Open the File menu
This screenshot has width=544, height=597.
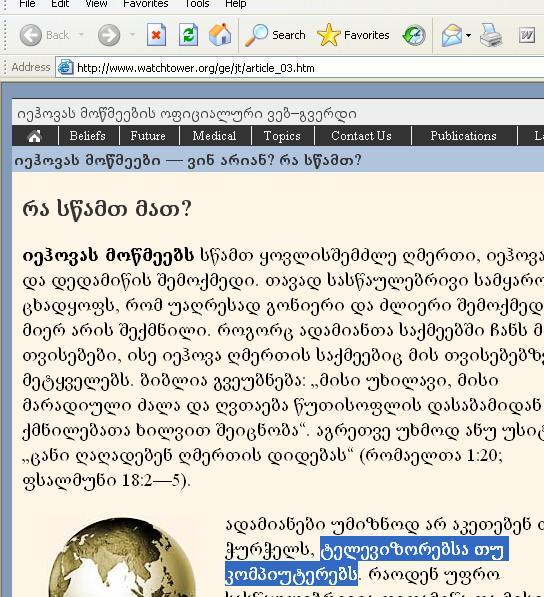[27, 4]
